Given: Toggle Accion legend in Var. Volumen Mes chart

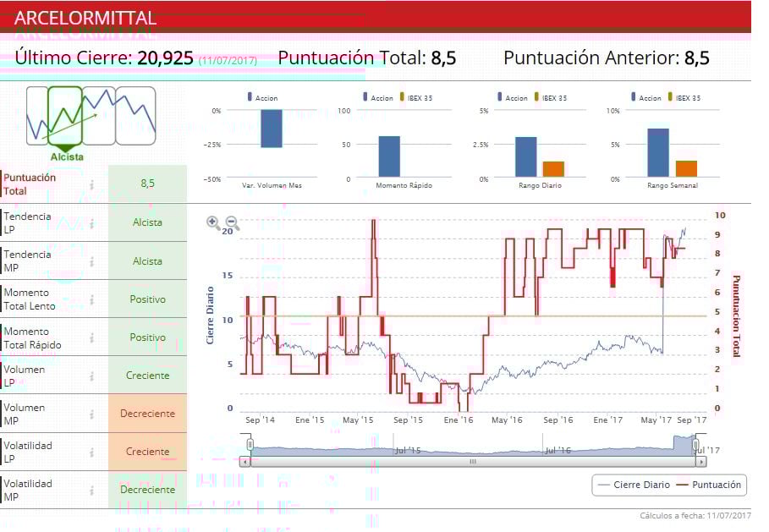Looking at the screenshot, I should (263, 97).
